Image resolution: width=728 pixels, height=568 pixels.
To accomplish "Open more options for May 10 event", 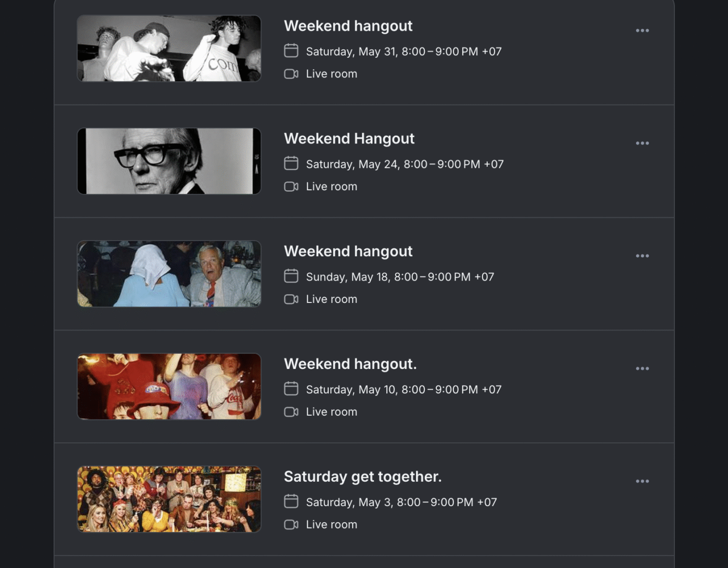I will tap(642, 369).
